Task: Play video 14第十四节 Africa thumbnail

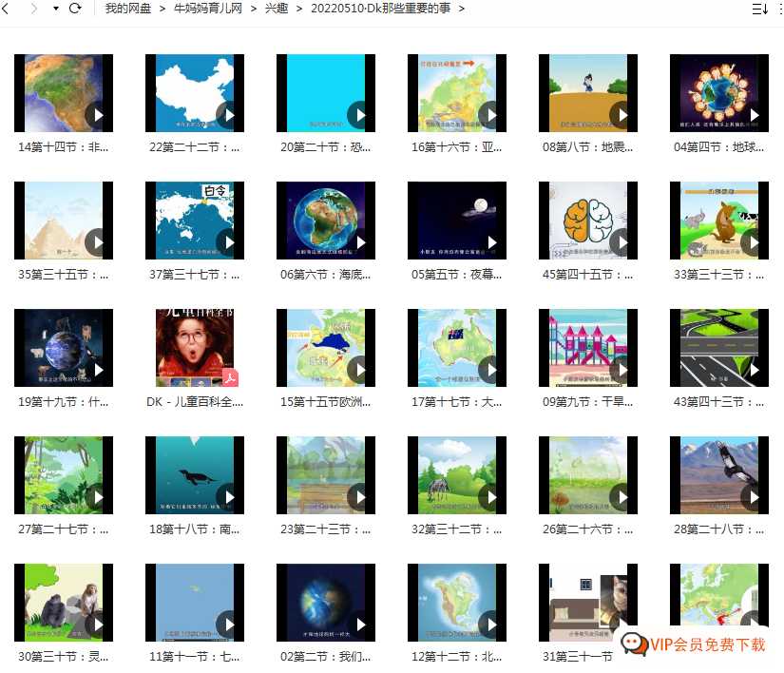Action: point(64,93)
